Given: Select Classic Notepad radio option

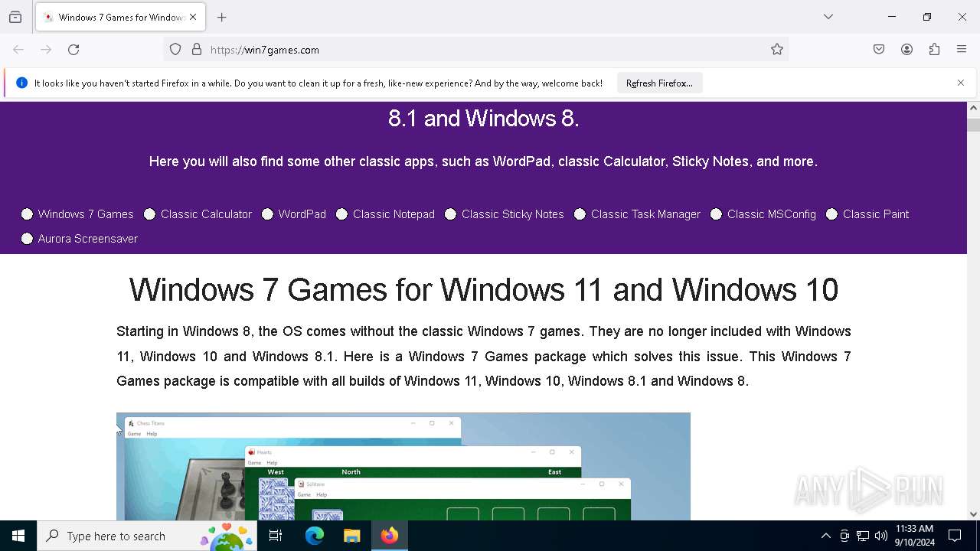Looking at the screenshot, I should point(341,214).
